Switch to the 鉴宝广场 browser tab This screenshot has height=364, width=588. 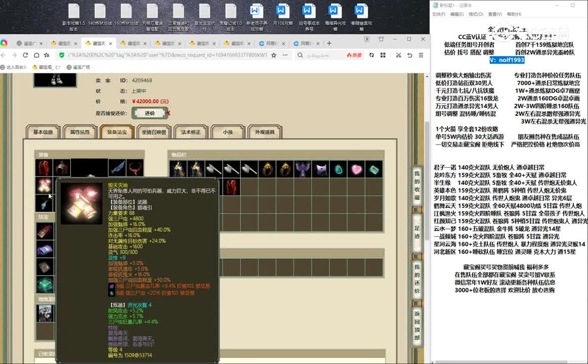tap(30, 43)
